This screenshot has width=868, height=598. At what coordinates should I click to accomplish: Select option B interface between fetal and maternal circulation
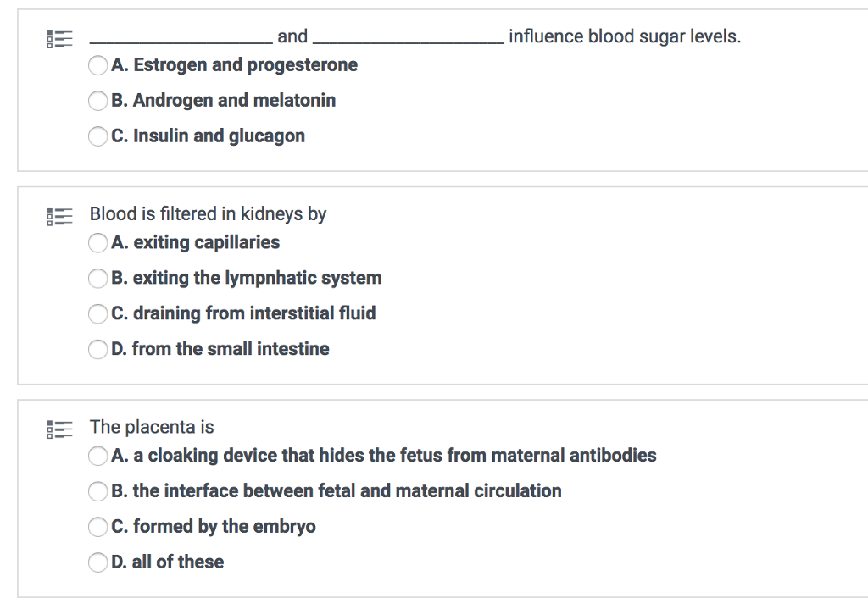[97, 491]
